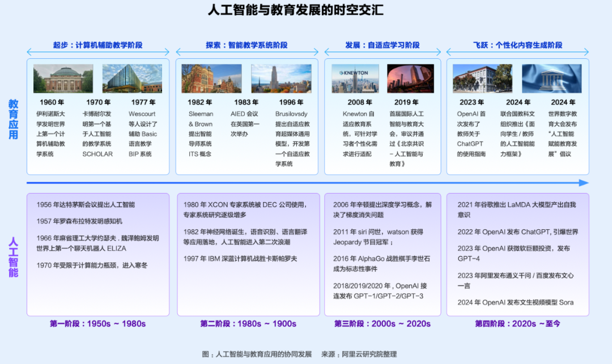Screen dimensions: 612x364
Task: Click the blue UN flag photo
Action: pos(552,78)
